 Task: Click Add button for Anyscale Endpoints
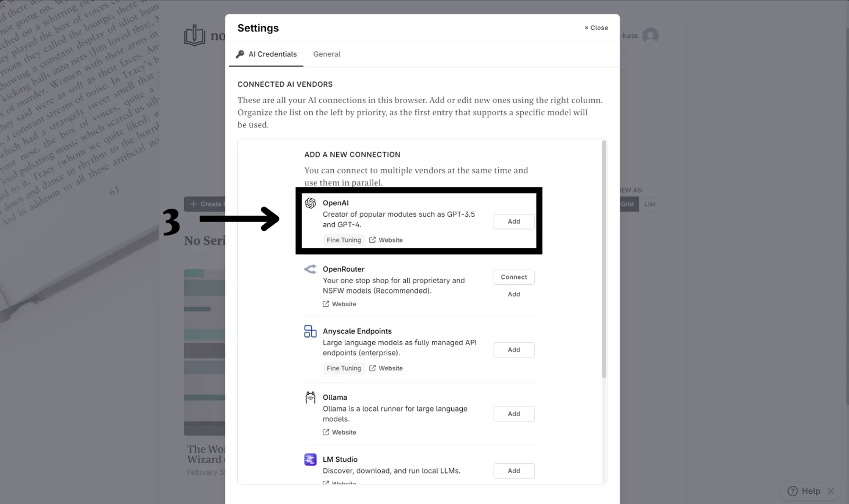pos(513,349)
